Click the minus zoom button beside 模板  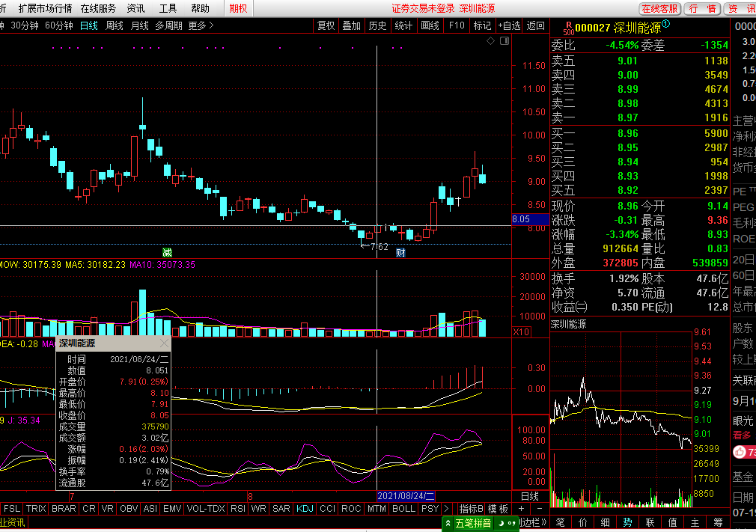(539, 508)
